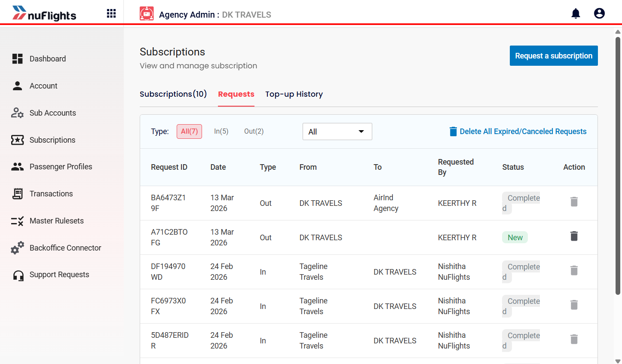Click the Passenger Profiles icon

click(x=18, y=167)
